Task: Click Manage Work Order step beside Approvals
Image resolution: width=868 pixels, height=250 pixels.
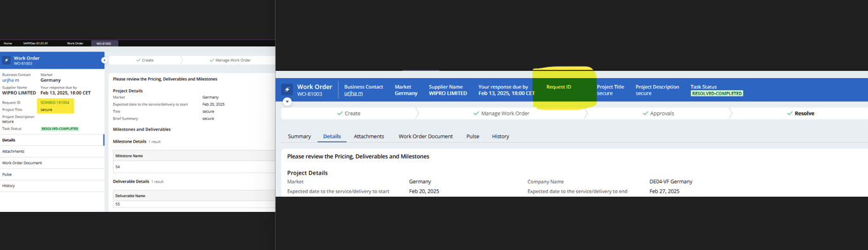Action: coord(501,114)
